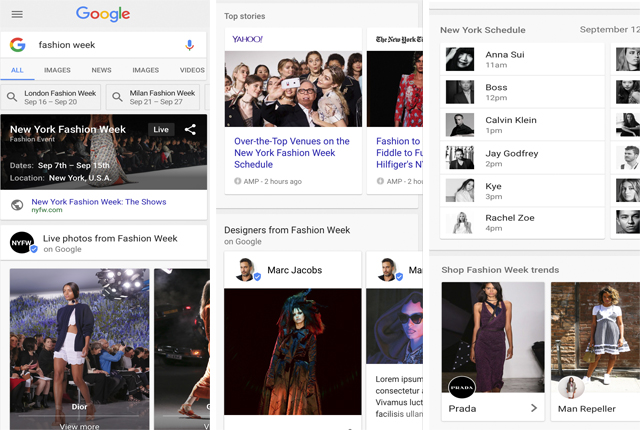Viewport: 640px width, 430px height.
Task: Open the VIDEOS tab
Action: point(192,70)
